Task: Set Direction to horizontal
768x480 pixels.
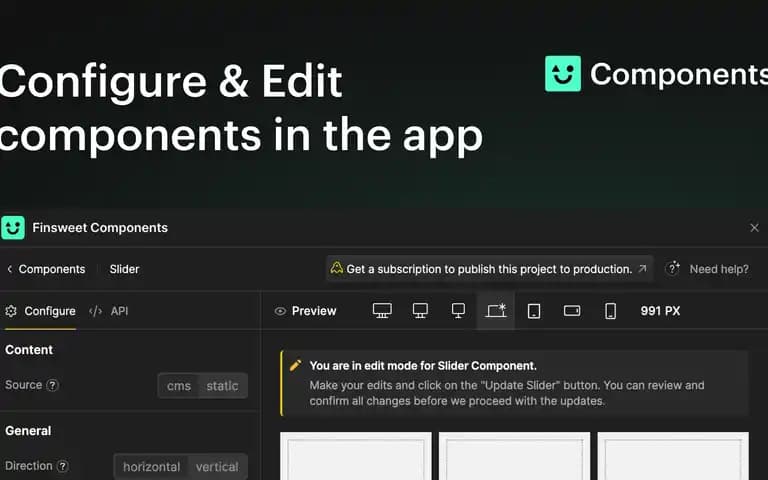Action: coord(151,467)
